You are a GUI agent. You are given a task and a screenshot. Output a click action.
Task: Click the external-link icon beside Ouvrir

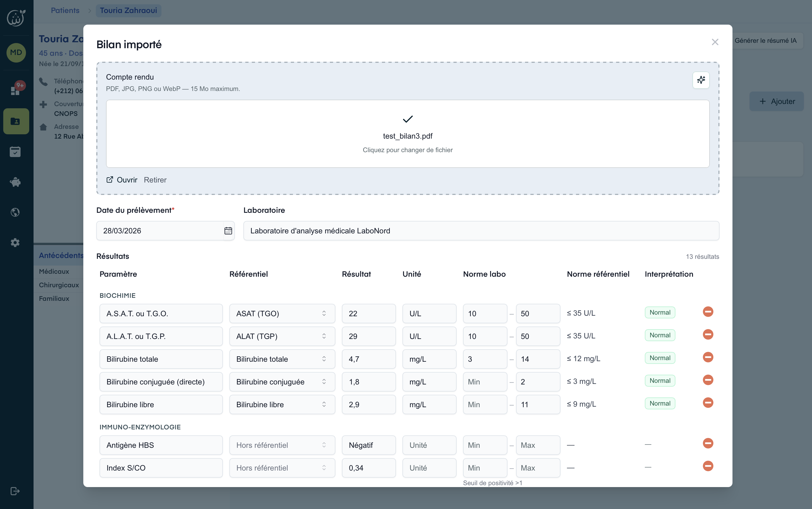[x=110, y=180]
